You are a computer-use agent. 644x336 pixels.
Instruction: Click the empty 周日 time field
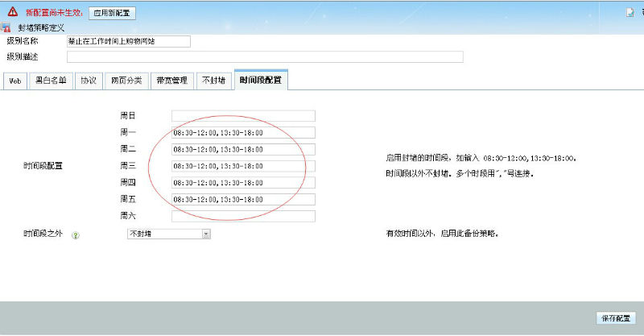coord(243,116)
